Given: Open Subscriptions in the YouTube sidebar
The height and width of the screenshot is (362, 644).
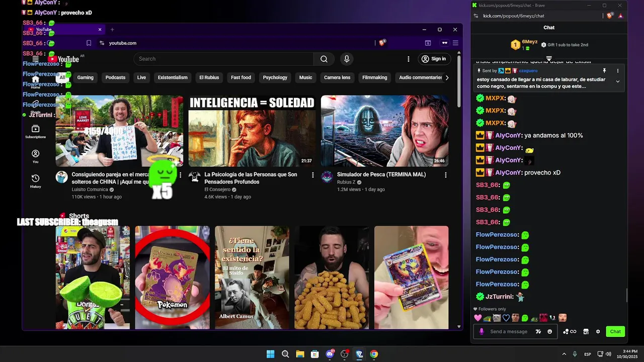Looking at the screenshot, I should (35, 132).
